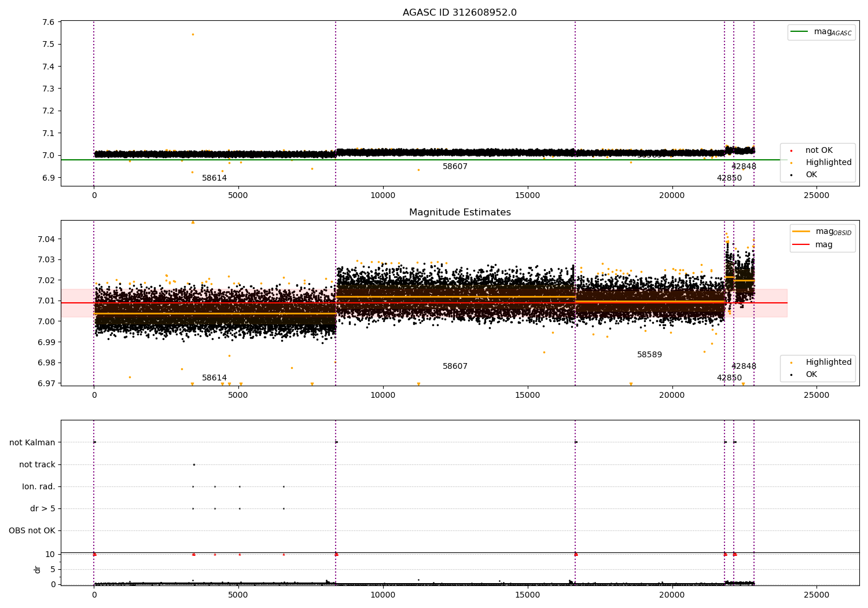This screenshot has height=608, width=868.
Task: Click the 25000 x-tick under the bottom plot
Action: [816, 595]
